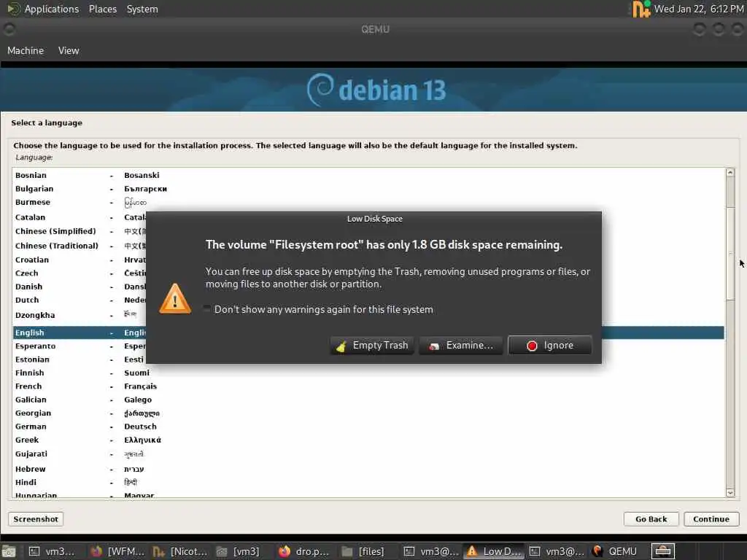The width and height of the screenshot is (747, 560).
Task: Open the System menu in the top panel
Action: (x=142, y=9)
